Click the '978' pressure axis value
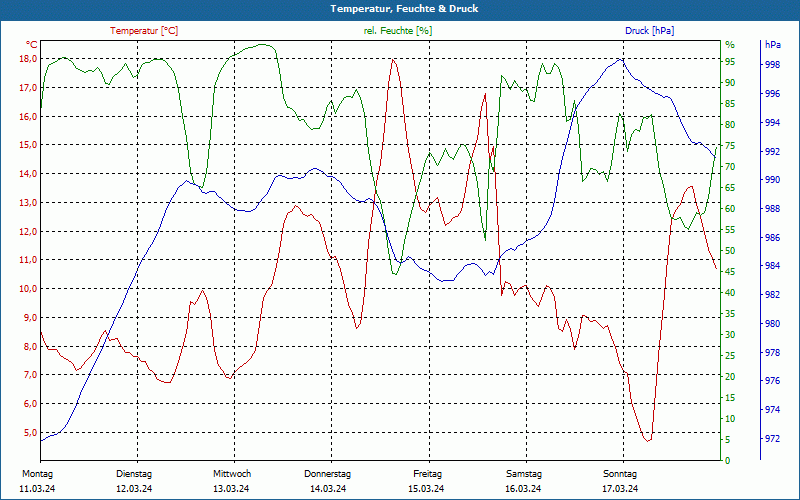Screen dimensions: 800x500 click(x=772, y=353)
